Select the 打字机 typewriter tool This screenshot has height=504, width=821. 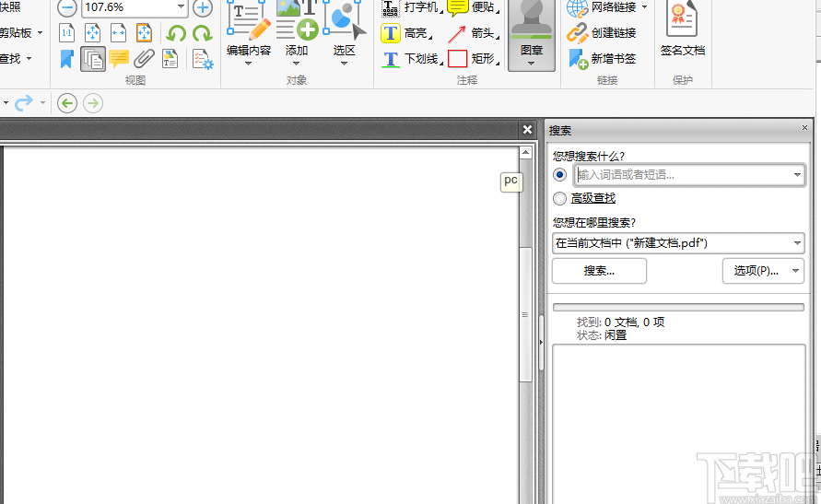coord(411,7)
